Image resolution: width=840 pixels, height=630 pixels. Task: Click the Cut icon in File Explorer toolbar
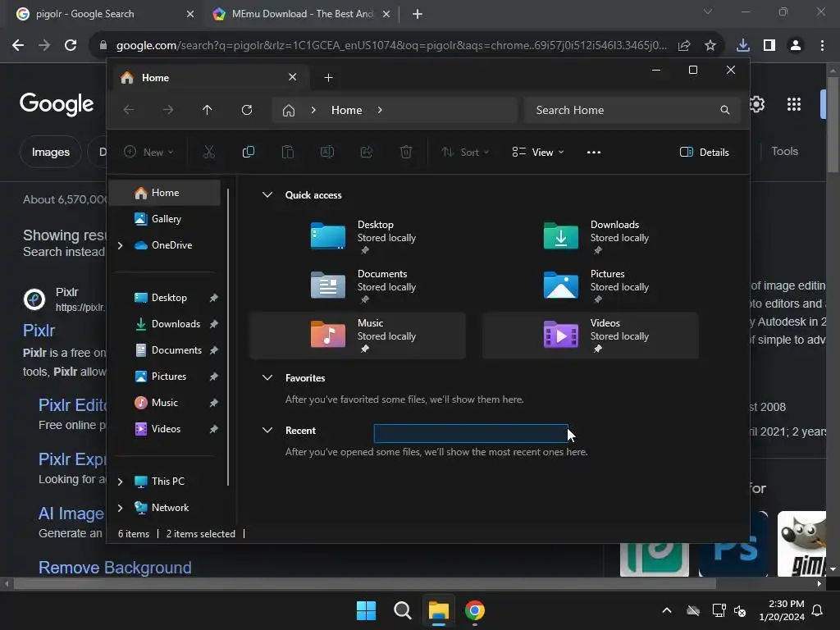(209, 152)
